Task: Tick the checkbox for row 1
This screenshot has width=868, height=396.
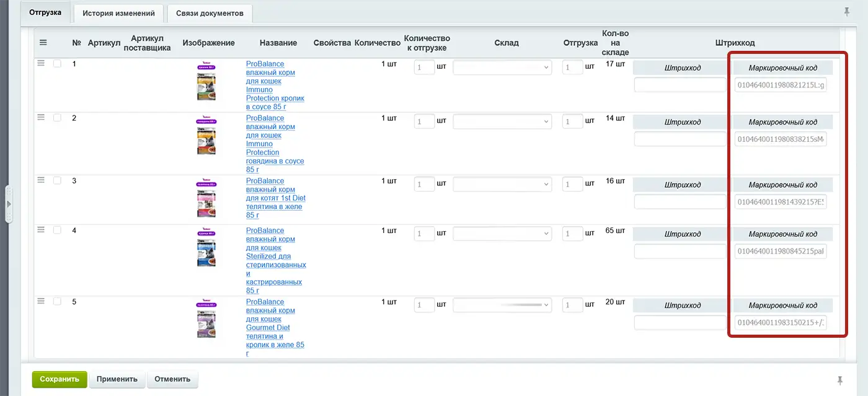Action: tap(57, 63)
